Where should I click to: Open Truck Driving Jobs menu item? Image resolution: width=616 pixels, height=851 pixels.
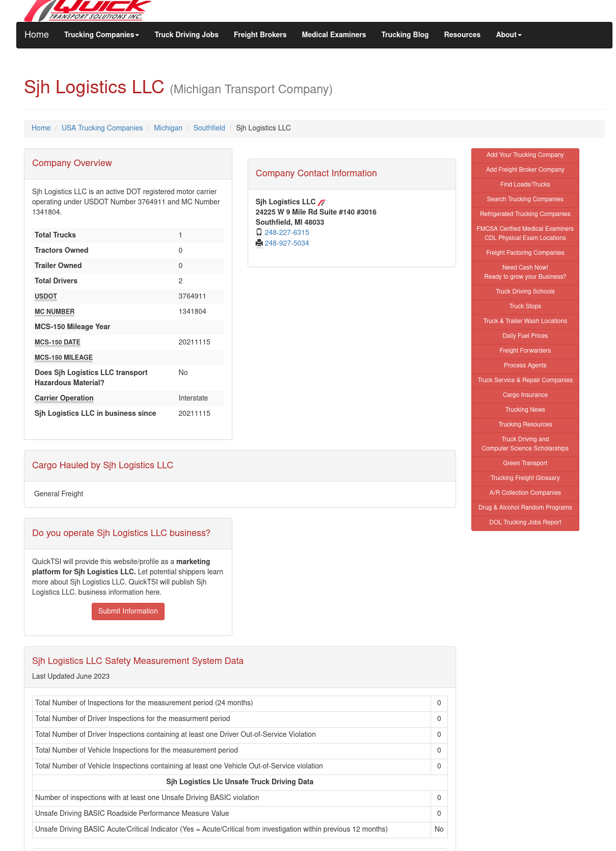(x=186, y=35)
